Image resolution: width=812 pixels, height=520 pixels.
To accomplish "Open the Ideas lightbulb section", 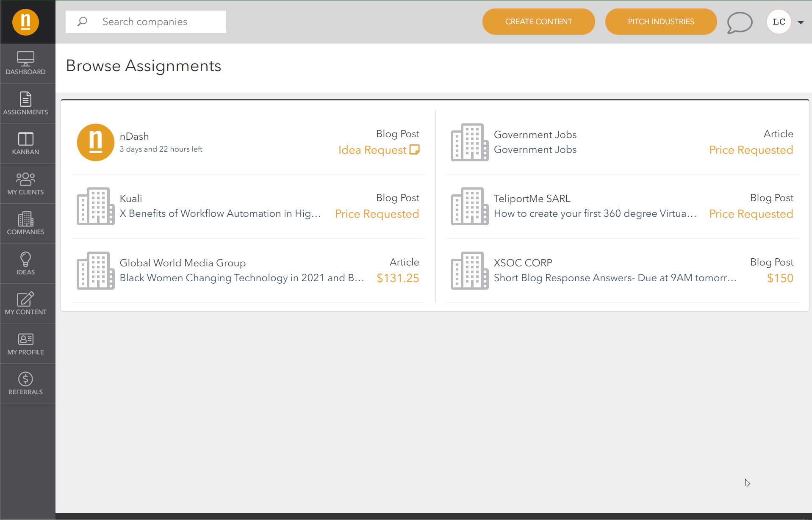I will coord(25,264).
